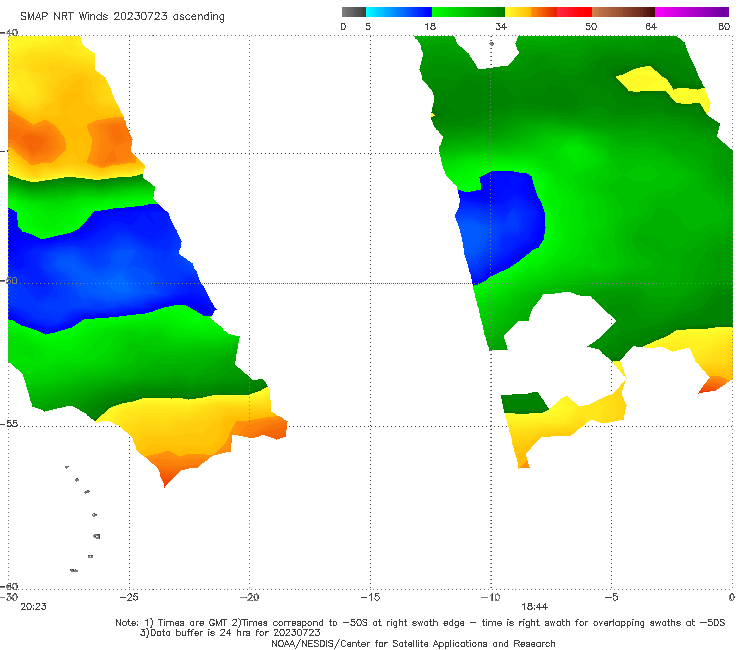Click the color bar label '34'
Viewport: 740px width, 650px height.
(501, 26)
